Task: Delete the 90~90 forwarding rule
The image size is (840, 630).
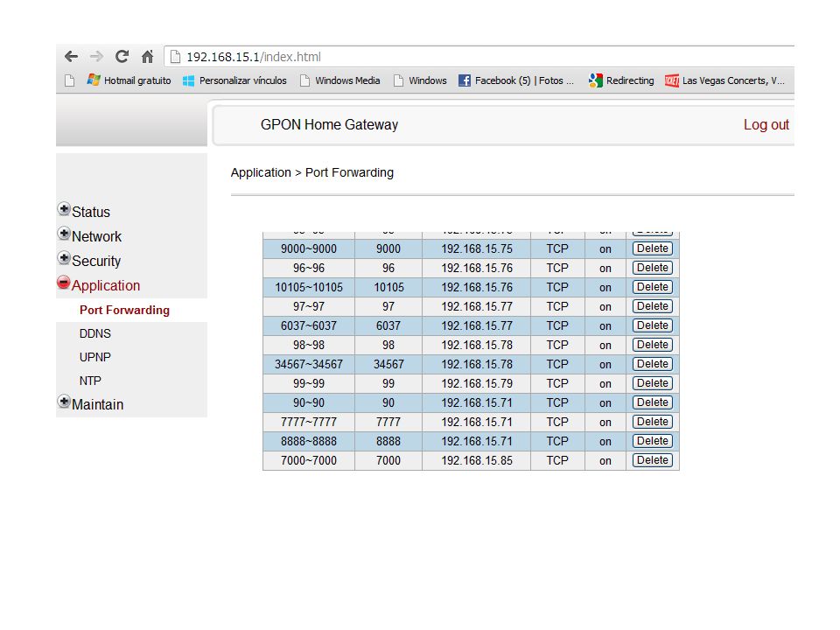Action: [x=653, y=402]
